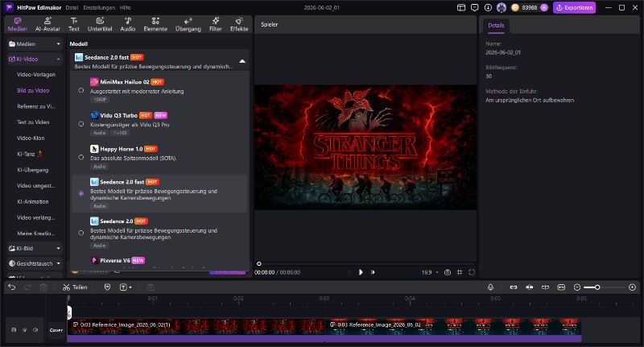Viewport: 644px width, 347px height.
Task: Collapse the KI-Video sidebar section
Action: (35, 59)
